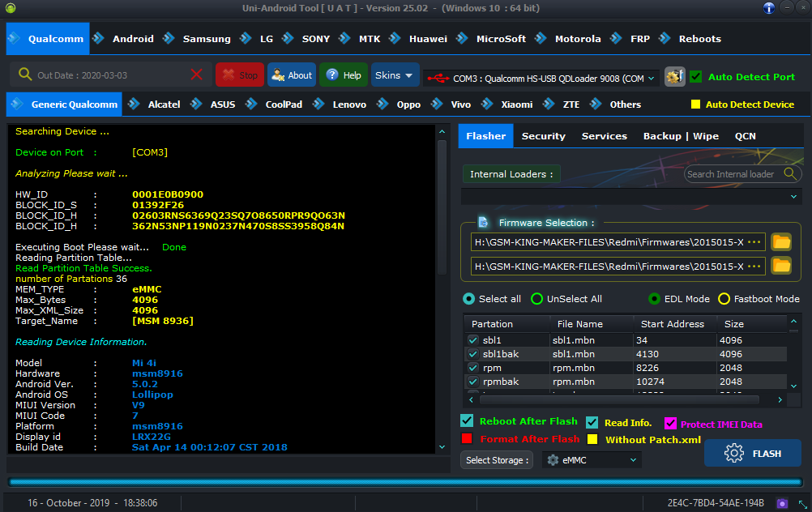Uncheck the rpm partition checkbox

tap(472, 368)
